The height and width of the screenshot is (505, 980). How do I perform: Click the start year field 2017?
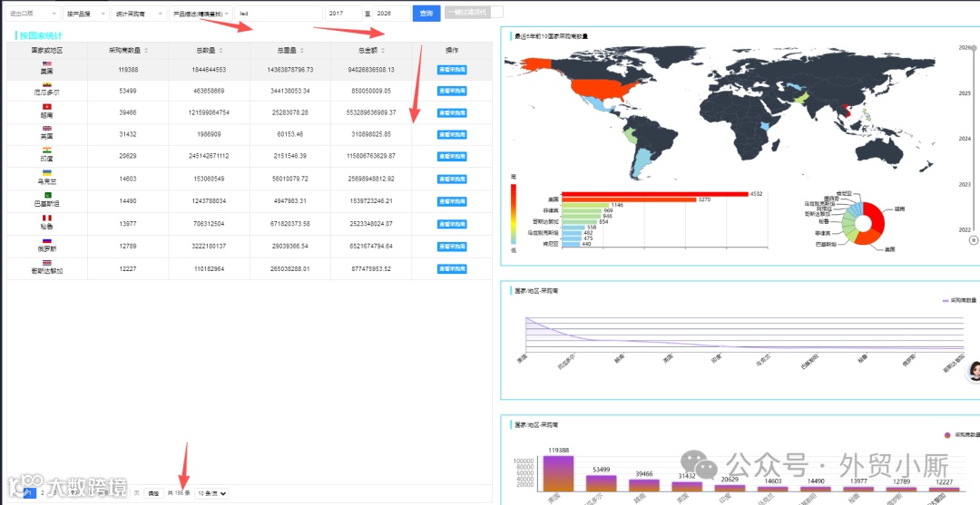point(343,14)
